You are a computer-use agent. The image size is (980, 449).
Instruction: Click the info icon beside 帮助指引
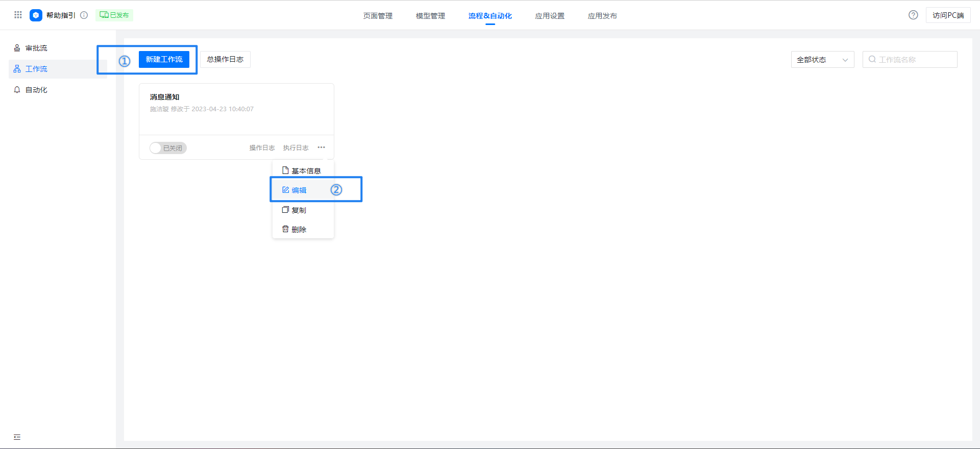[x=84, y=15]
